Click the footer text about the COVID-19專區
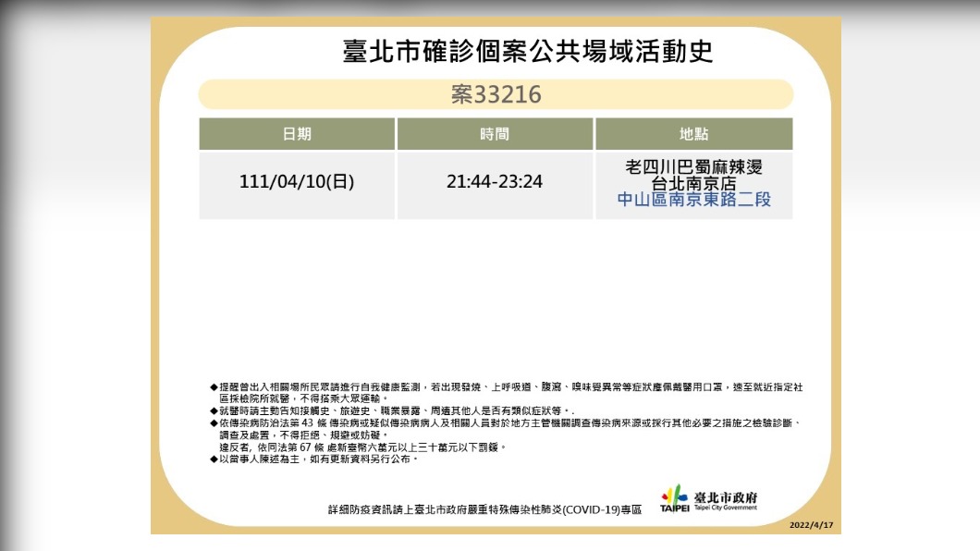The width and height of the screenshot is (980, 551). coord(485,509)
